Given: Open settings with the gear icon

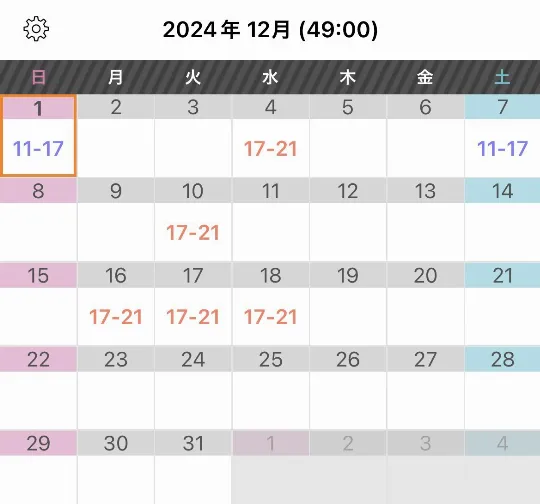Looking at the screenshot, I should [36, 29].
